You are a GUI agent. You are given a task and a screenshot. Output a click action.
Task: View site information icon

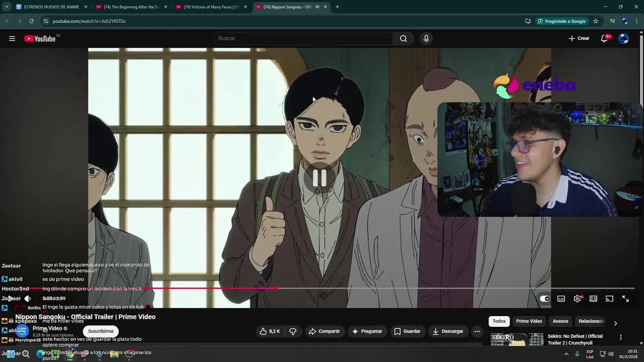[45, 21]
